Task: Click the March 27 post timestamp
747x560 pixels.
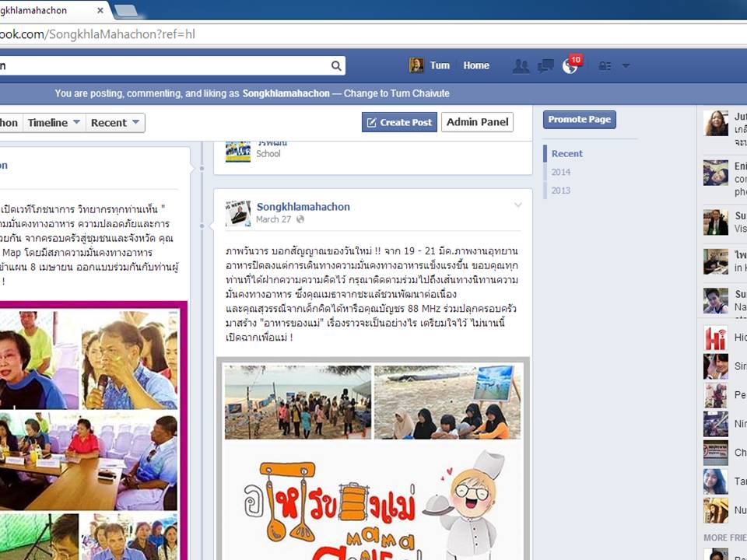Action: click(273, 219)
